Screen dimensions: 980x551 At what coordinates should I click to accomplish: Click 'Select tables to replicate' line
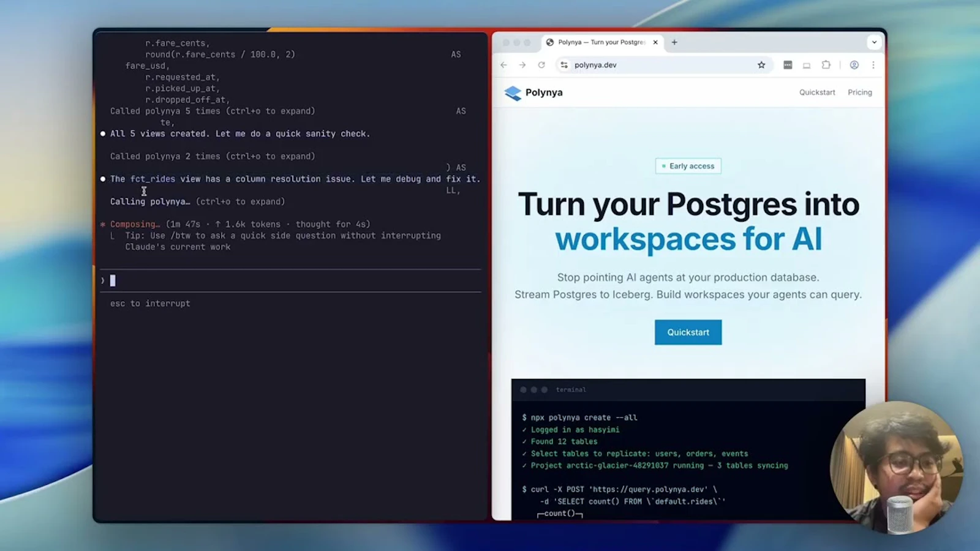coord(635,454)
